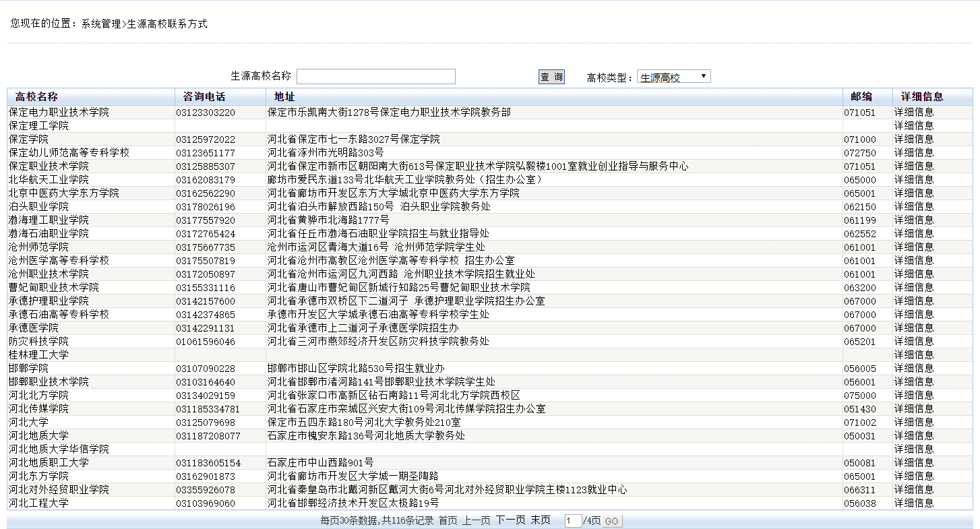Open 详细信息 for 保定学院

pyautogui.click(x=914, y=139)
